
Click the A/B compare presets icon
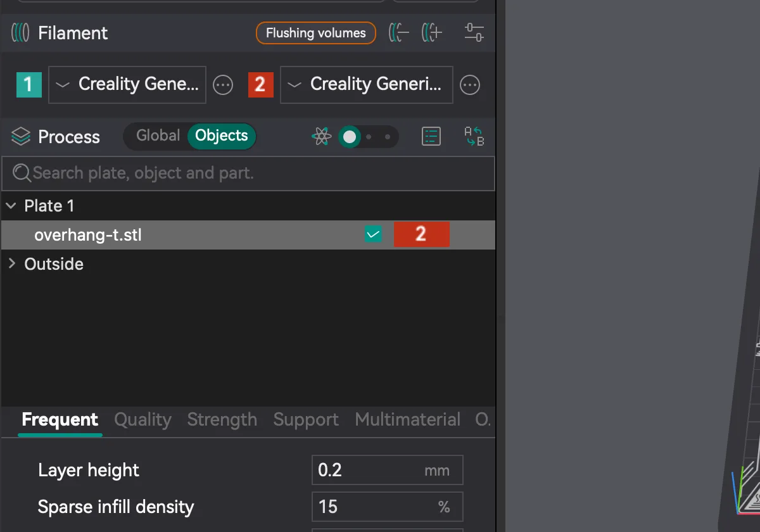coord(474,136)
